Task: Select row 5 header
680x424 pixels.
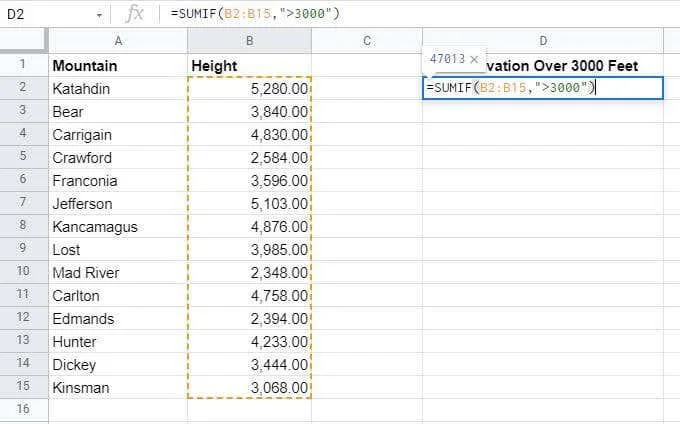Action: (x=24, y=157)
